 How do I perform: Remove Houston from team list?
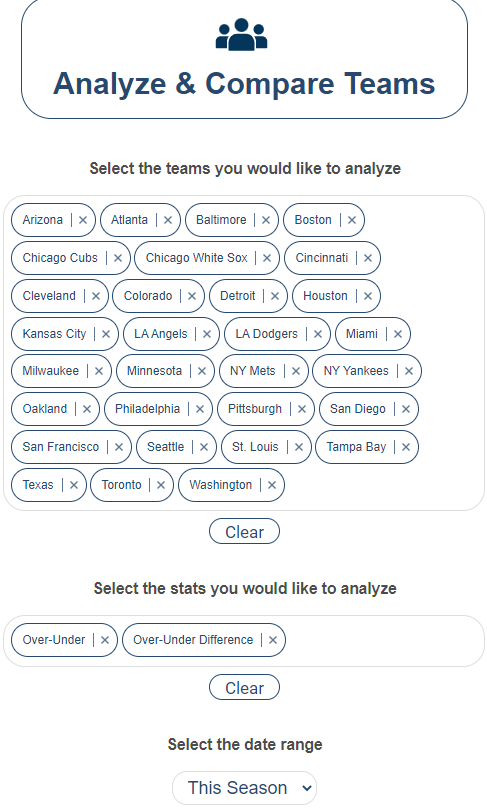pyautogui.click(x=368, y=296)
